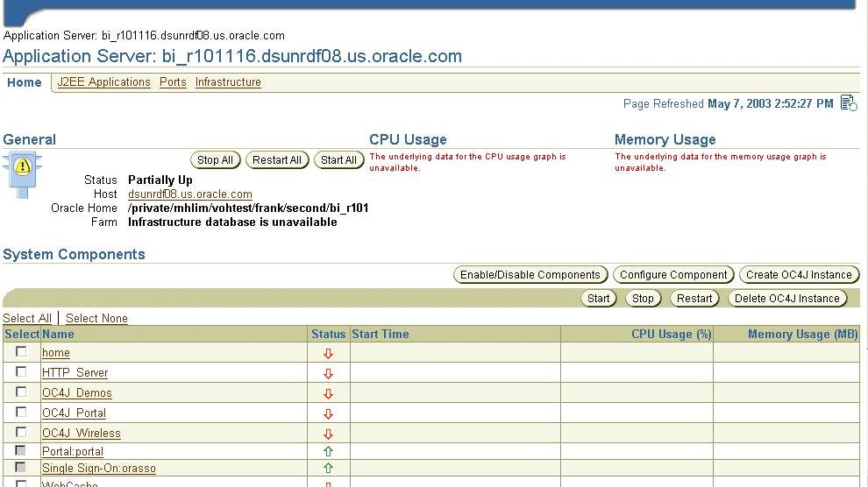
Task: Open the Infrastructure tab
Action: pyautogui.click(x=228, y=81)
